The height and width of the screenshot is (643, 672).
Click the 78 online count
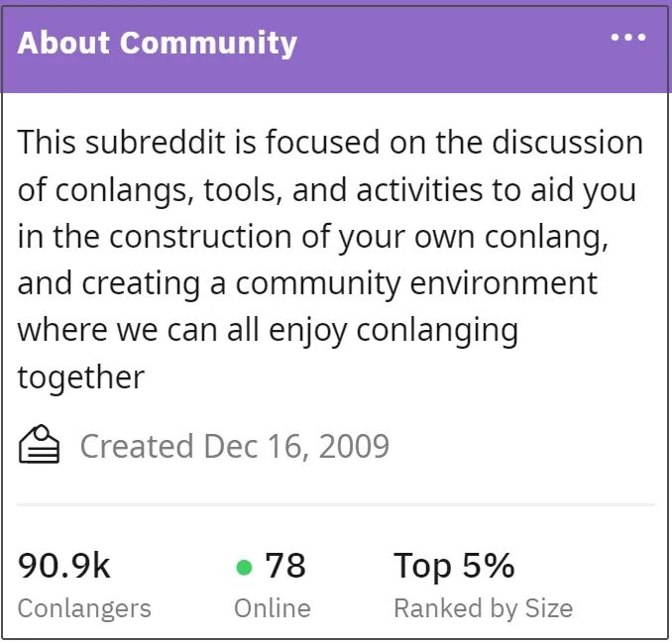click(285, 566)
